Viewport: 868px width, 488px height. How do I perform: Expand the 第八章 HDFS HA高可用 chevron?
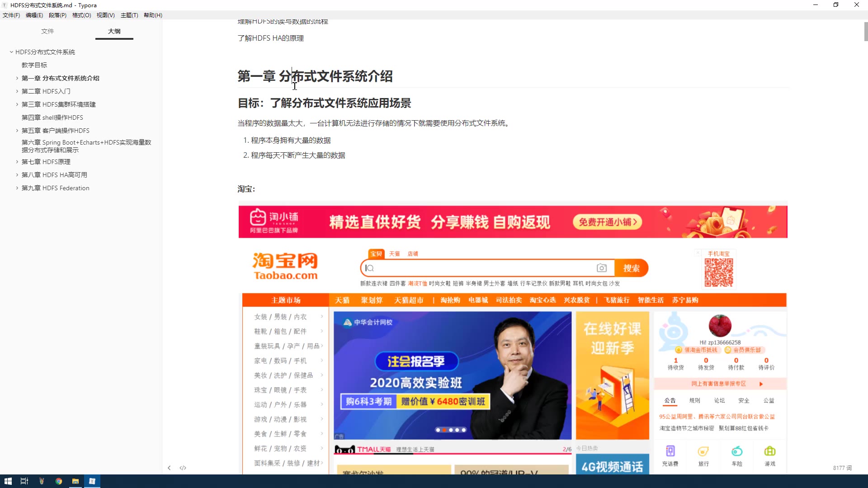[x=17, y=175]
